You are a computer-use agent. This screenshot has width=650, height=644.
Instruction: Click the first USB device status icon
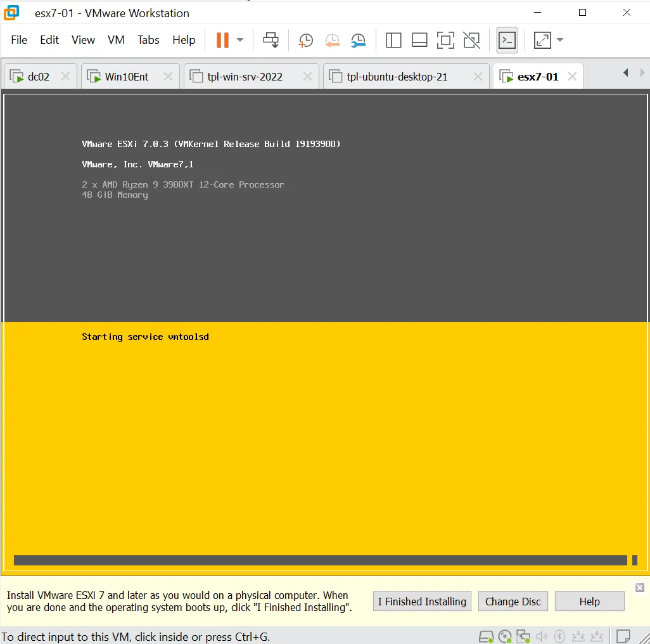tap(578, 636)
